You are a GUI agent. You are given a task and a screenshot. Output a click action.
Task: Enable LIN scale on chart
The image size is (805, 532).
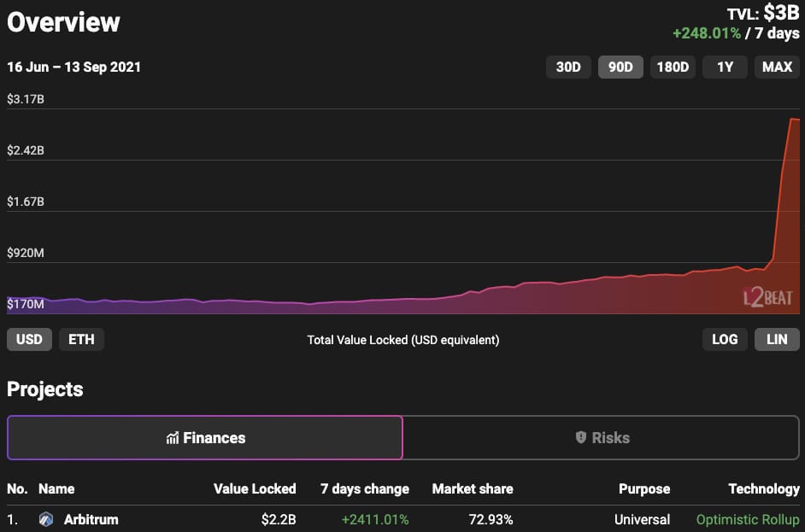coord(777,340)
